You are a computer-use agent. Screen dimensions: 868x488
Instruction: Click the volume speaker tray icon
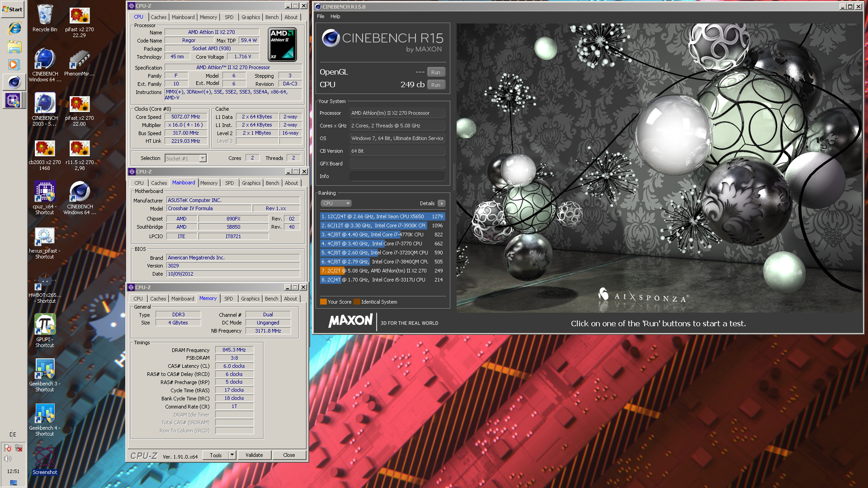pos(8,459)
